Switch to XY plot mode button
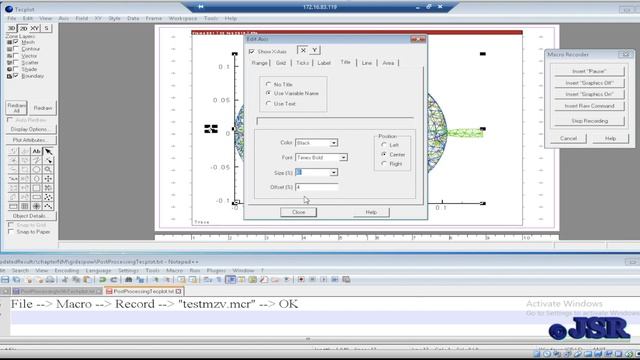 (x=35, y=28)
